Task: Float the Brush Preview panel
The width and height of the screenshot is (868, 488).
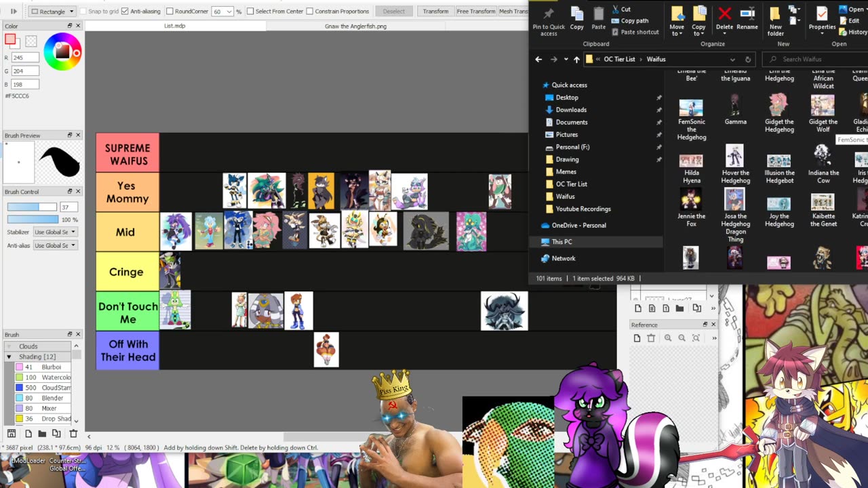Action: point(69,136)
